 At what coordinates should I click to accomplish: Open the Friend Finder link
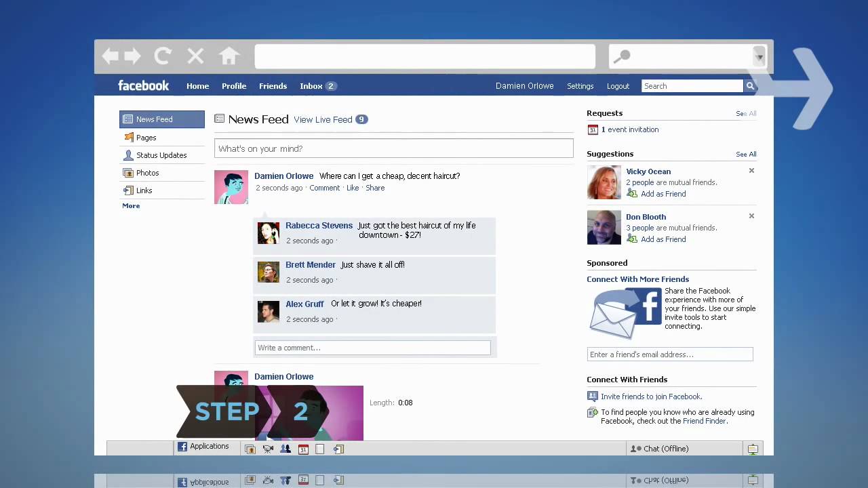pos(704,421)
